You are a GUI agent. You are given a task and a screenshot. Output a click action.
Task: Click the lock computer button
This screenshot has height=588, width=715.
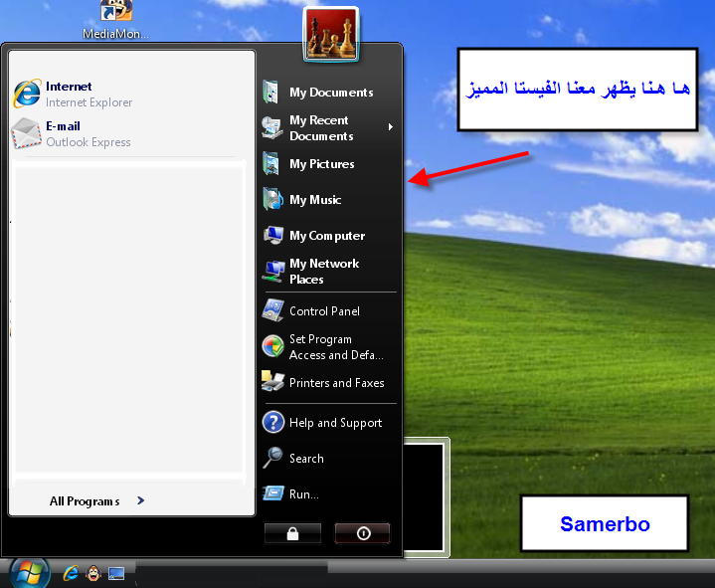point(292,533)
